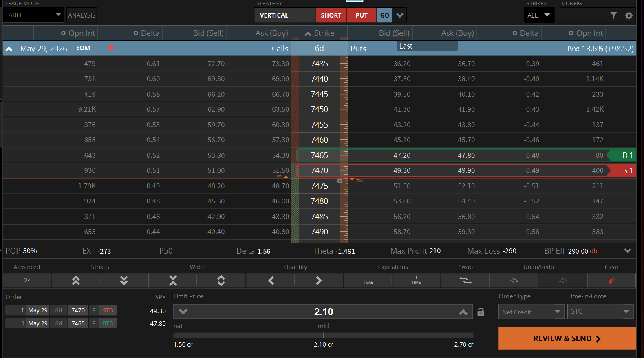The image size is (644, 358).
Task: Adjust the limit price slider at mid
Action: coord(323,335)
